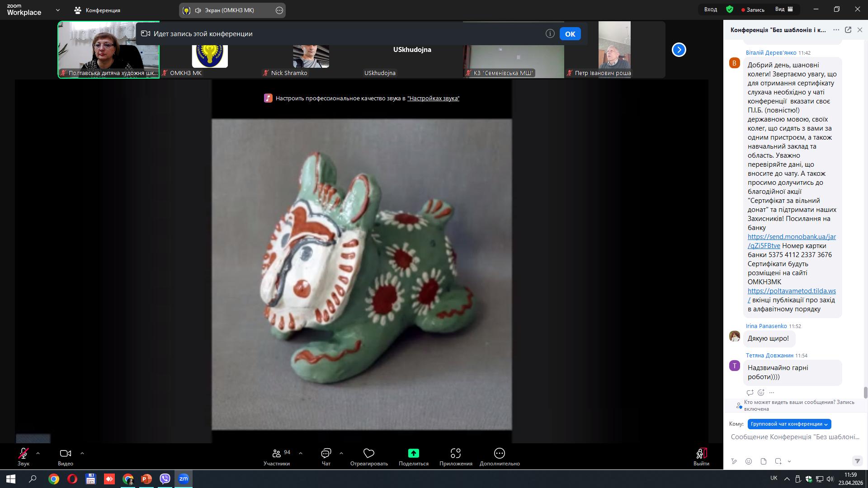Click the emoji icon in chat toolbar
Viewport: 868px width, 488px height.
(749, 461)
